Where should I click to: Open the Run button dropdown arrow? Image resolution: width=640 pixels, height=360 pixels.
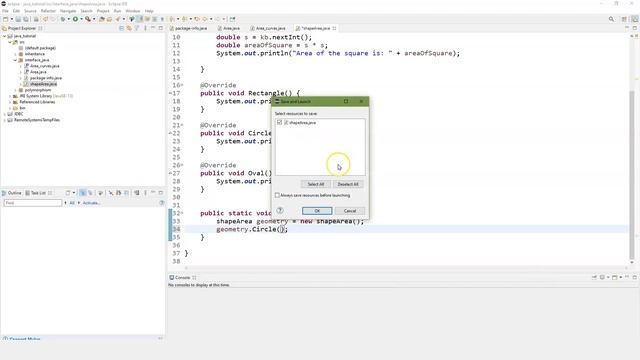click(81, 19)
